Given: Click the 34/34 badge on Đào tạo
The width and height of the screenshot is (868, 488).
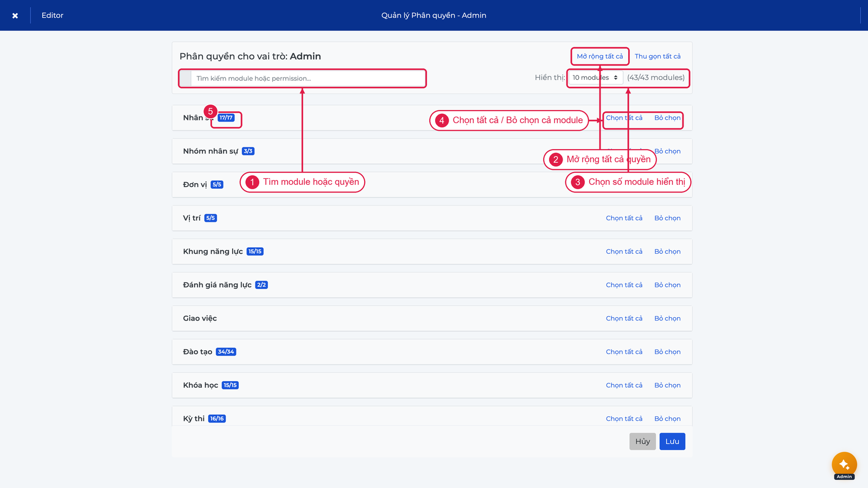Looking at the screenshot, I should [x=226, y=352].
